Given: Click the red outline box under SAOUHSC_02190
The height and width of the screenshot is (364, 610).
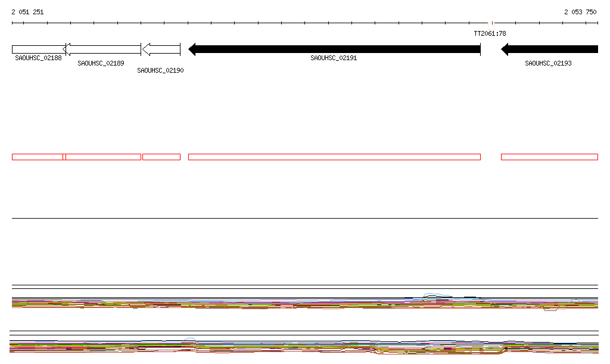Looking at the screenshot, I should coord(161,157).
